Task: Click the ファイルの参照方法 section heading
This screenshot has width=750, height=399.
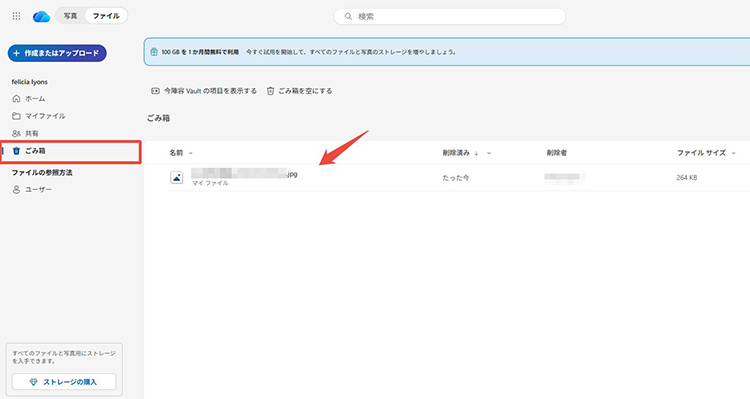Action: [x=42, y=173]
